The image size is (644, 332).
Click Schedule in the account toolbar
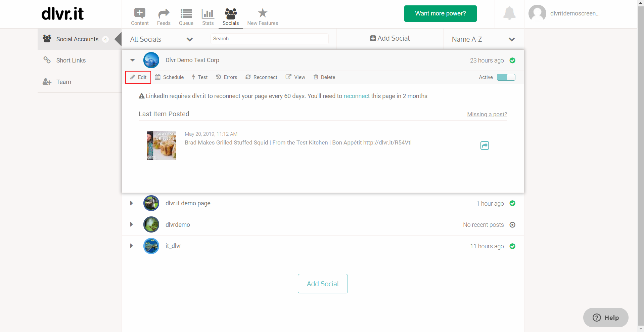[169, 77]
